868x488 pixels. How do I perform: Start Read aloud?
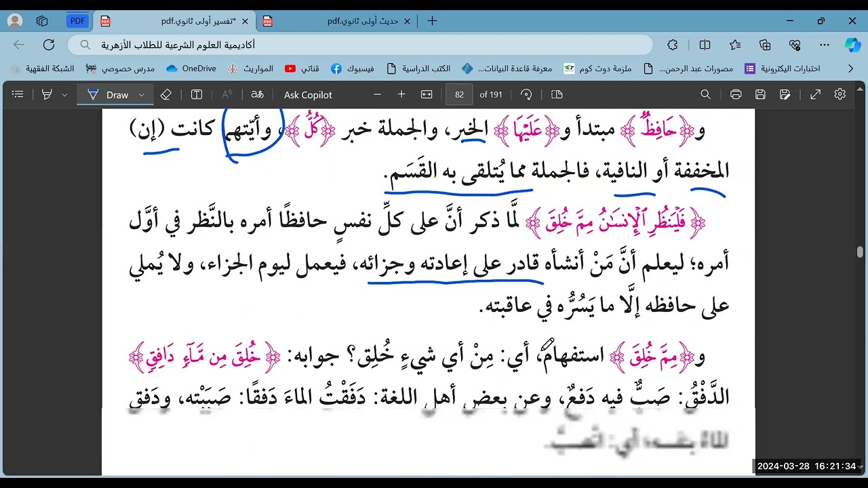(226, 95)
